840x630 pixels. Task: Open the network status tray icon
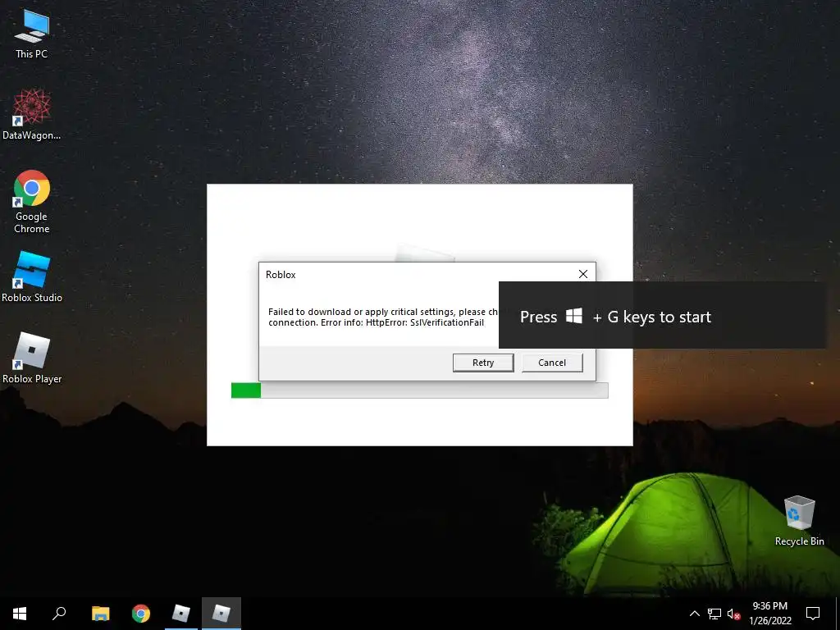(714, 614)
